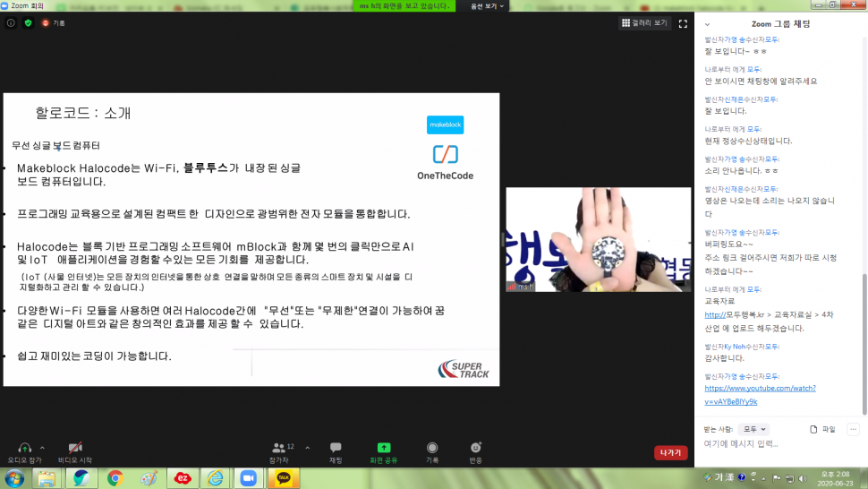Open KakaoTalk from taskbar
868x489 pixels.
[x=284, y=478]
